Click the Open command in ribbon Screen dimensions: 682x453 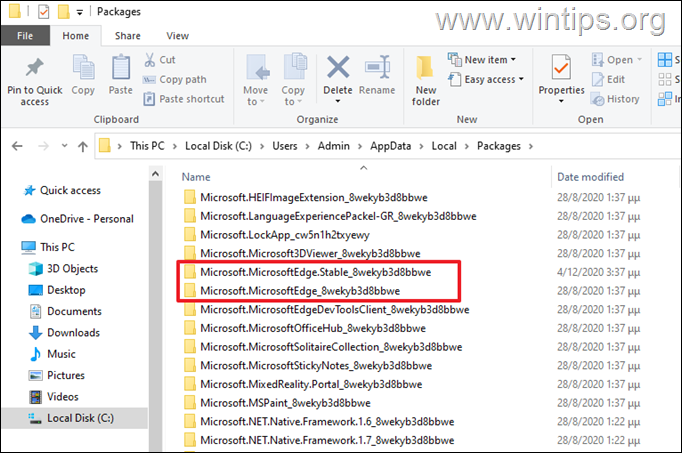tap(616, 60)
